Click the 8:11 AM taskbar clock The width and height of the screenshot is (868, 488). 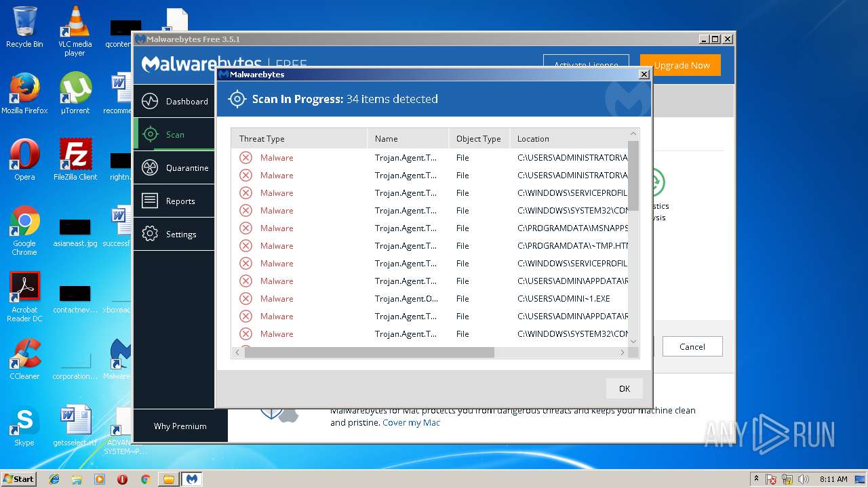click(833, 479)
